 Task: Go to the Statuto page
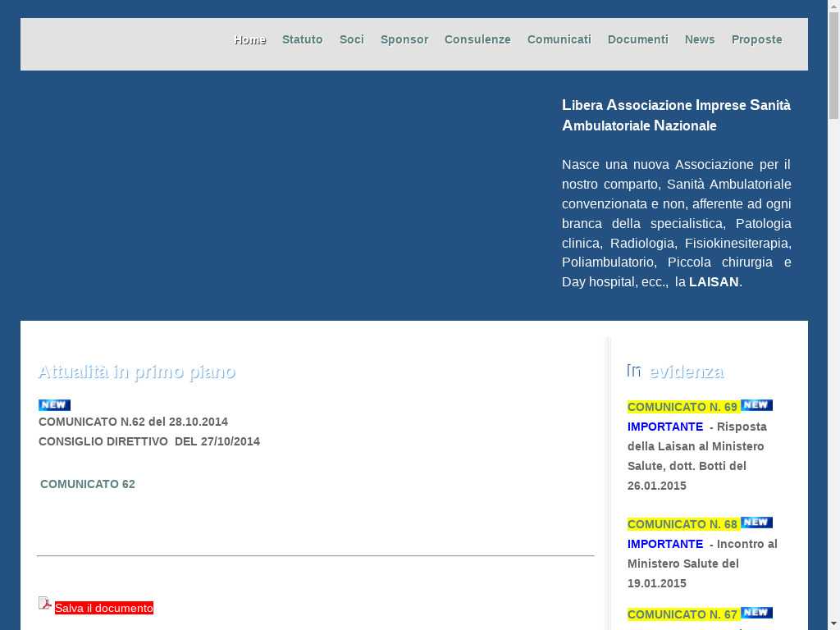[302, 39]
